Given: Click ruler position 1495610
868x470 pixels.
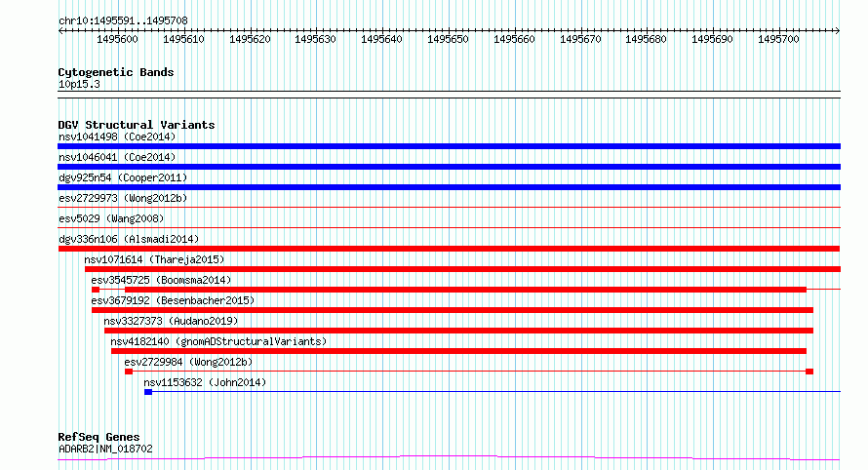Looking at the screenshot, I should 183,39.
